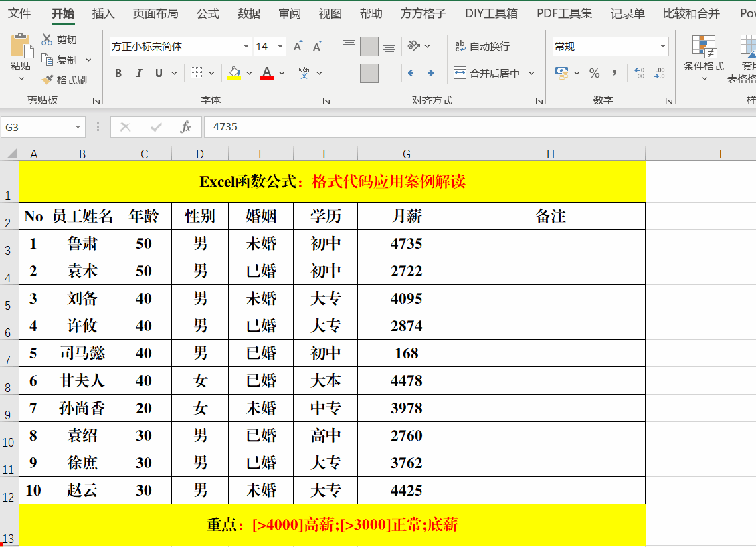The width and height of the screenshot is (756, 547).
Task: Click the Copy icon
Action: pos(47,60)
